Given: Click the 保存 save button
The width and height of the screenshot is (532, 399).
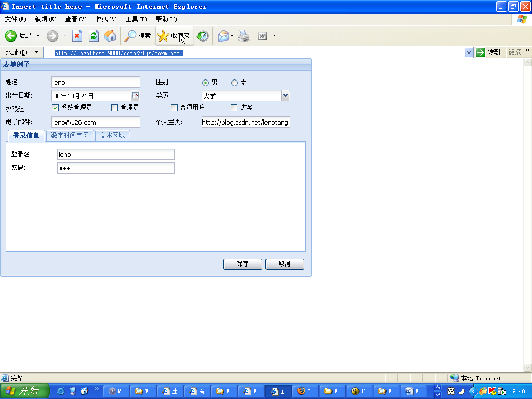Looking at the screenshot, I should [x=243, y=264].
